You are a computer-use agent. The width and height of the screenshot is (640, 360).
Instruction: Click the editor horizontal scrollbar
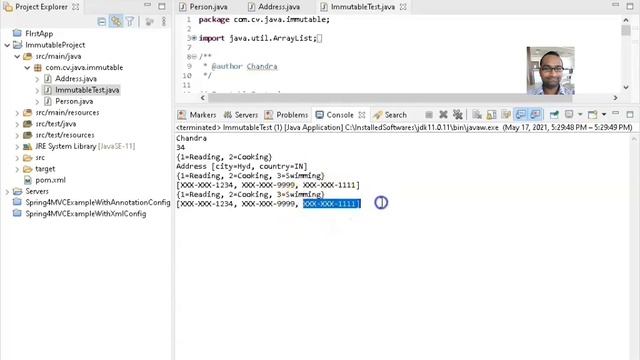pos(390,98)
